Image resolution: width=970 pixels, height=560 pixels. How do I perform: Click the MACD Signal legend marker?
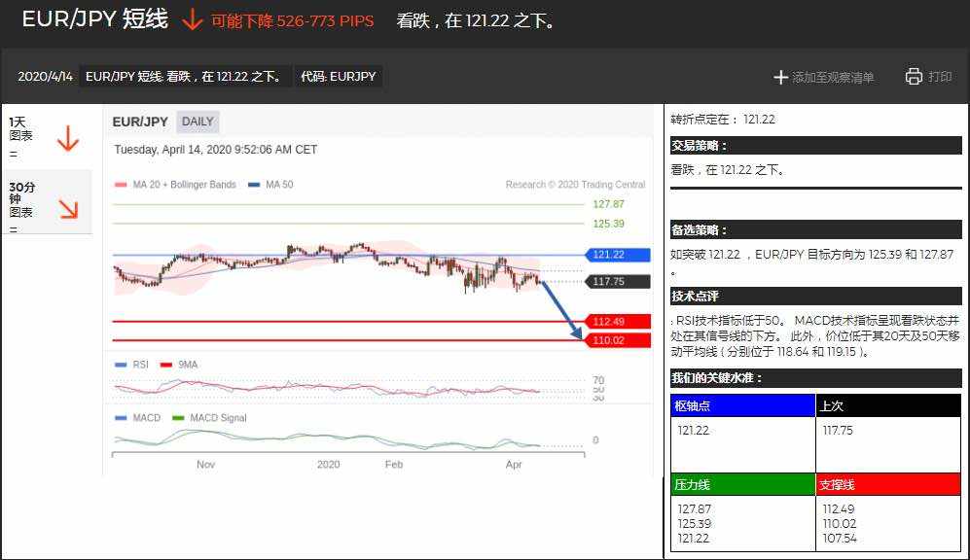178,418
